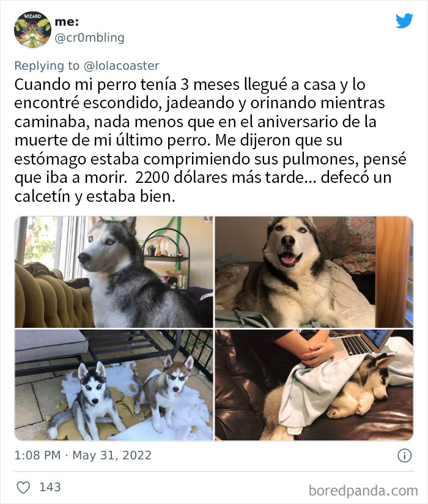Viewport: 428px width, 504px height.
Task: Open husky on sofa photo
Action: coord(114,272)
